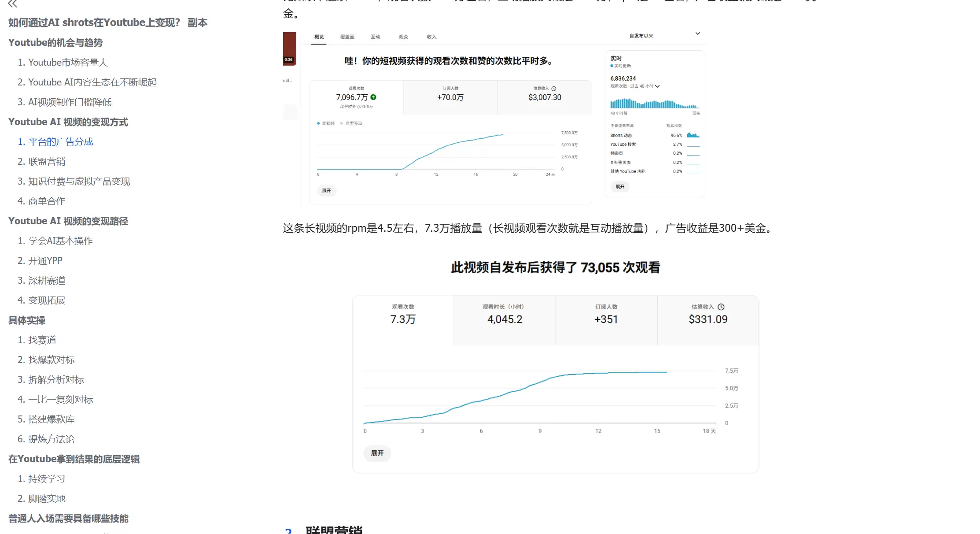Navigate to sidebar link 2. 联盟营销
This screenshot has width=980, height=534.
pos(47,161)
